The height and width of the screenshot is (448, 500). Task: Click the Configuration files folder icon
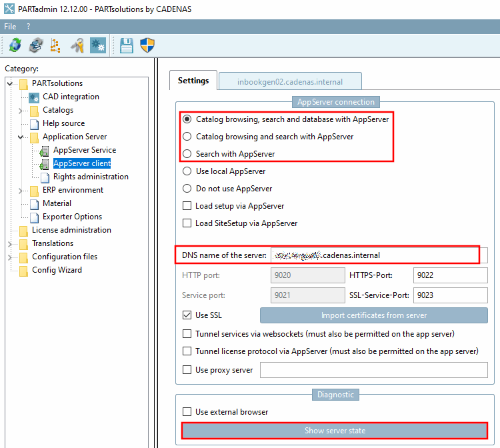(x=23, y=257)
